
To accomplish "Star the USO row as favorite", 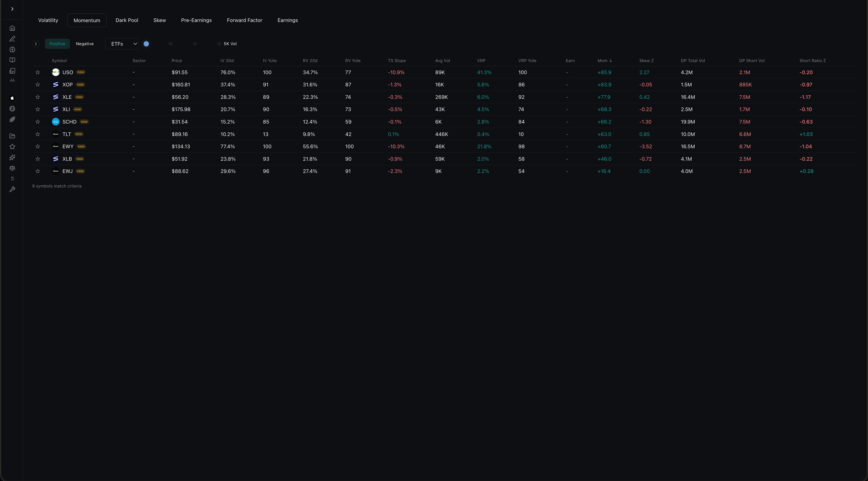I will tap(38, 72).
